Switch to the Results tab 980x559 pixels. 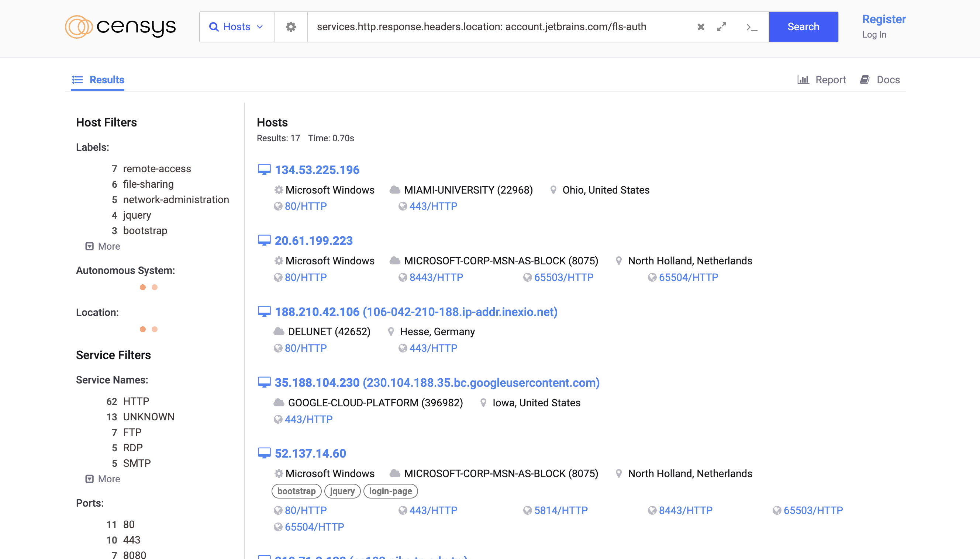click(98, 80)
